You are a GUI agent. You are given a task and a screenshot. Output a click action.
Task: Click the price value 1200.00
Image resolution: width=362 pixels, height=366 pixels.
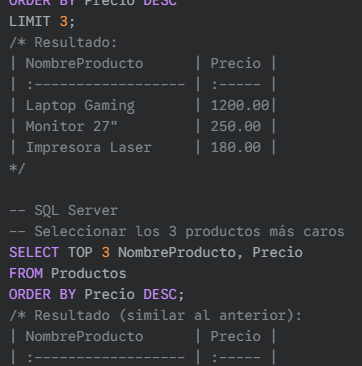tap(240, 106)
